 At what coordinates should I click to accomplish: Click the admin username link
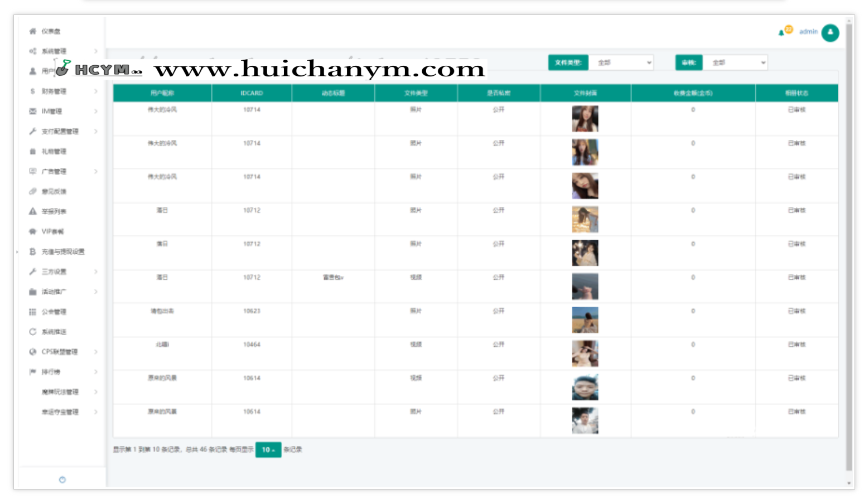(x=808, y=32)
